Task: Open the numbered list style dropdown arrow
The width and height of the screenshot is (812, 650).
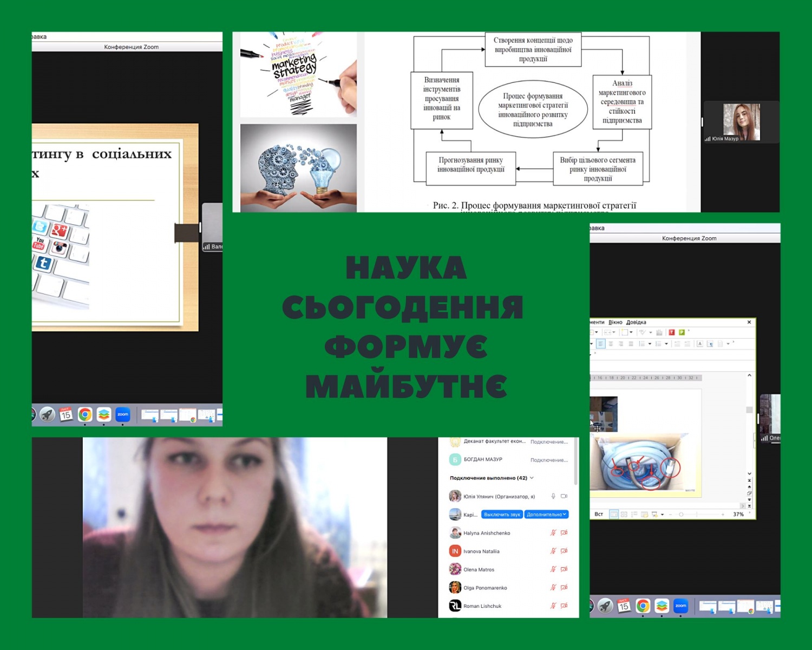Action: [666, 344]
